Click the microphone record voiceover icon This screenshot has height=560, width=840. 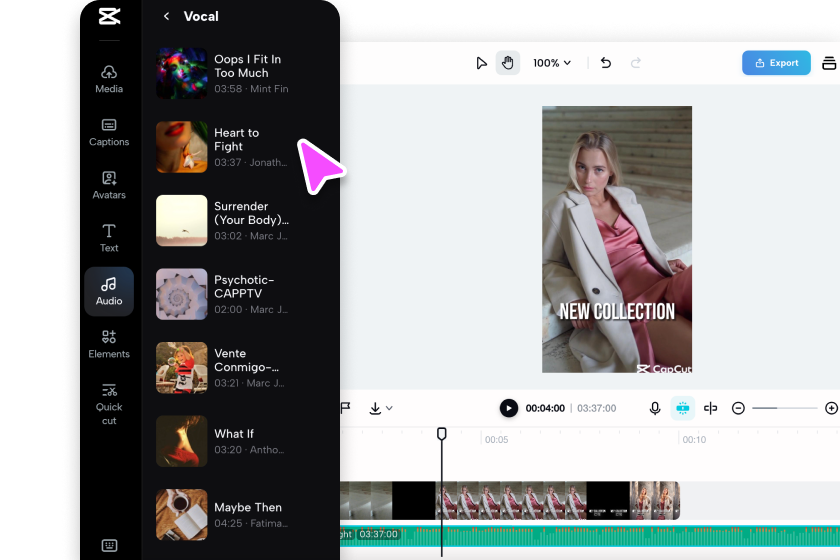(x=655, y=408)
